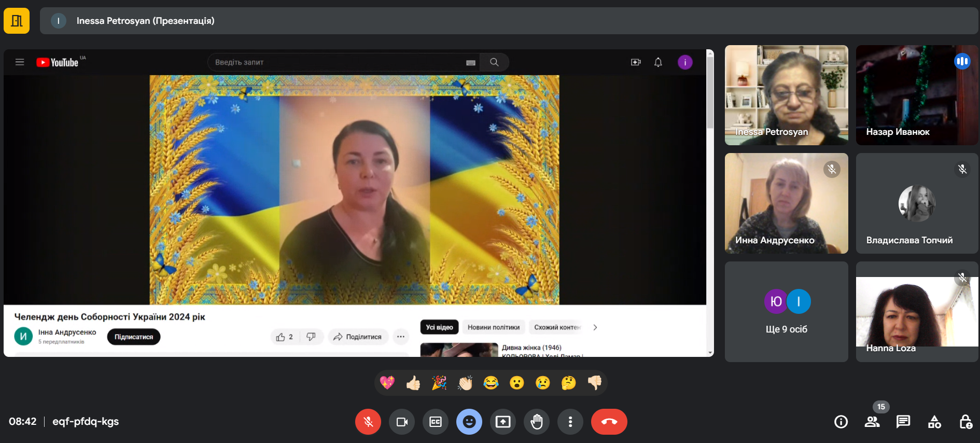Turn on closed captions
Viewport: 980px width, 443px height.
pyautogui.click(x=436, y=422)
